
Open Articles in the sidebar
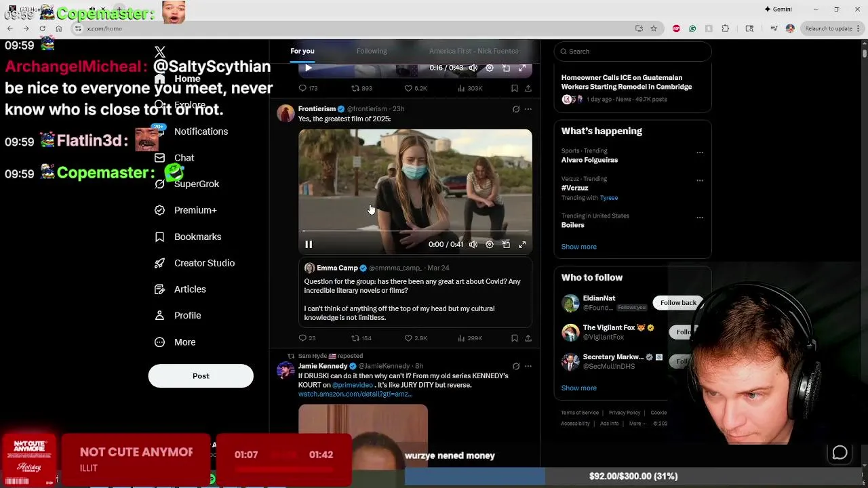click(190, 289)
